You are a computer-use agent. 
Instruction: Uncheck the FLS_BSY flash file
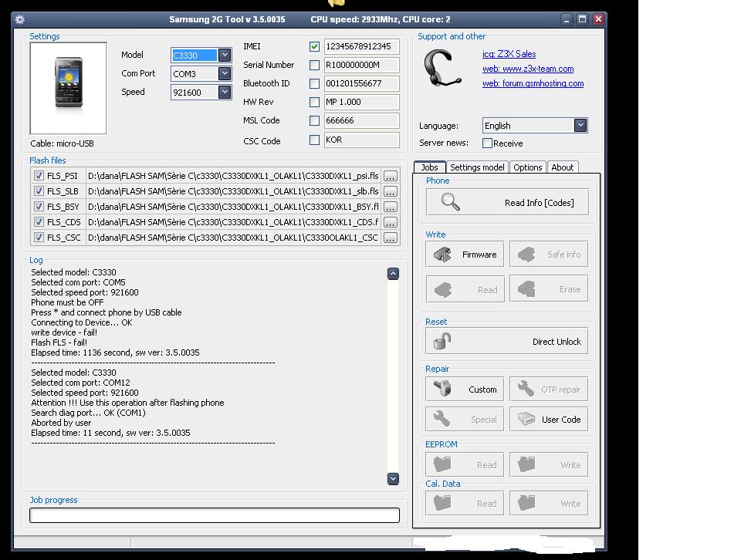39,207
